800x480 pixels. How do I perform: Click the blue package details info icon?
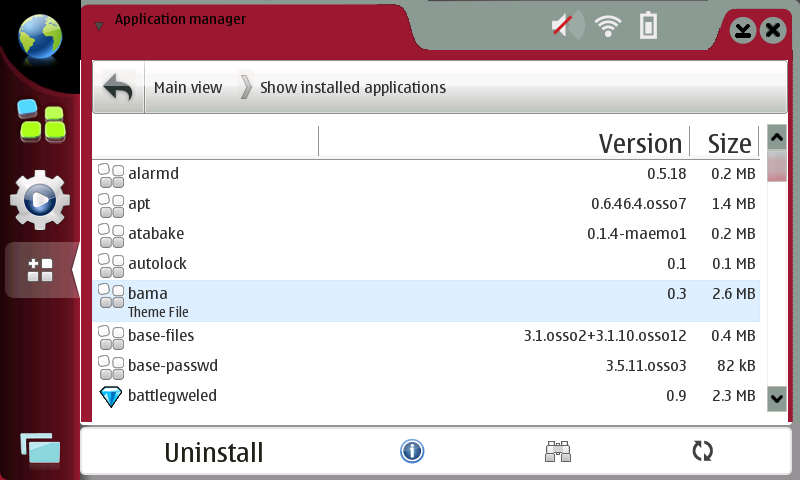412,452
